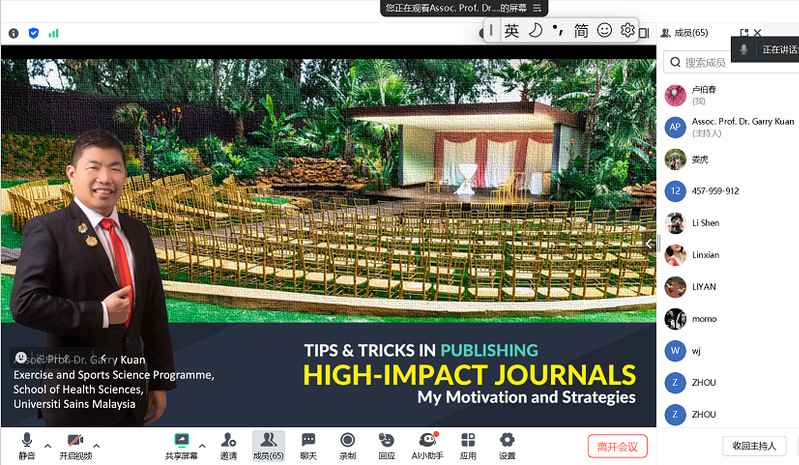Click the mute microphone button
The width and height of the screenshot is (799, 465).
(x=26, y=442)
